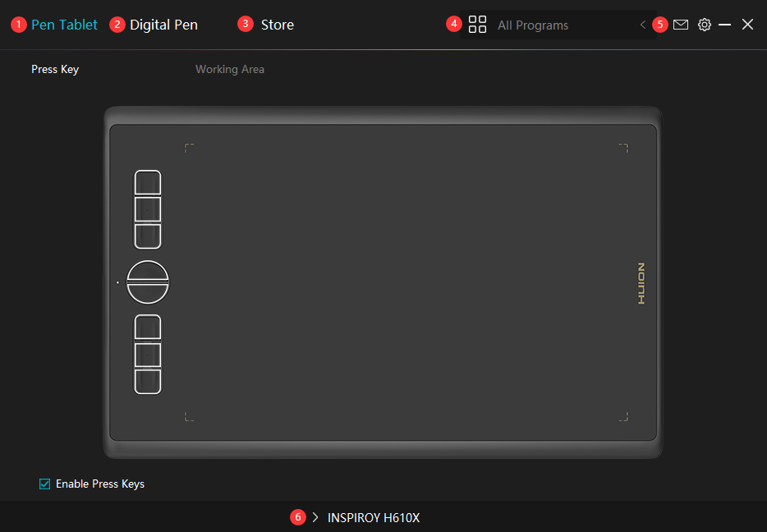Click upper half of the round key

148,271
